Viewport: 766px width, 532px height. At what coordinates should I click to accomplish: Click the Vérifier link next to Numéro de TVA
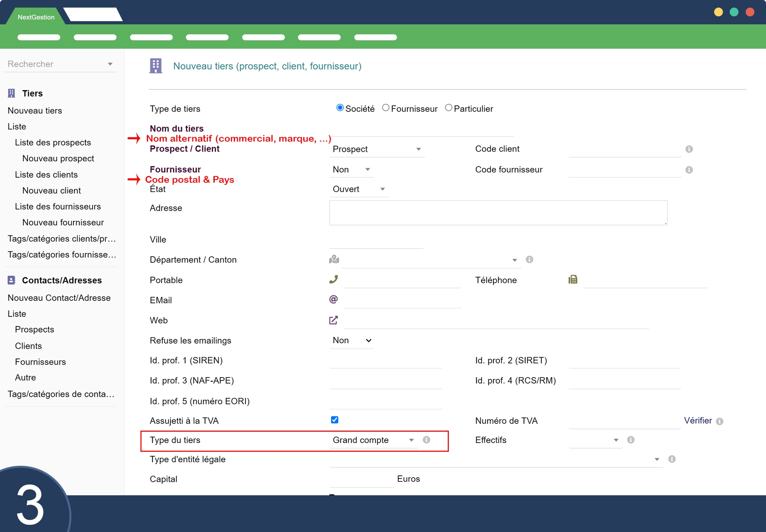click(x=698, y=421)
